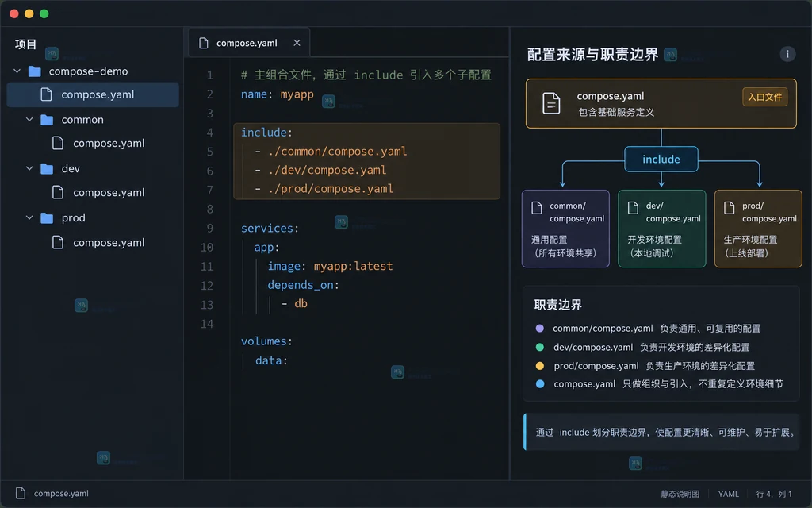Click the 职责边界 section heading
This screenshot has width=812, height=508.
tap(558, 305)
